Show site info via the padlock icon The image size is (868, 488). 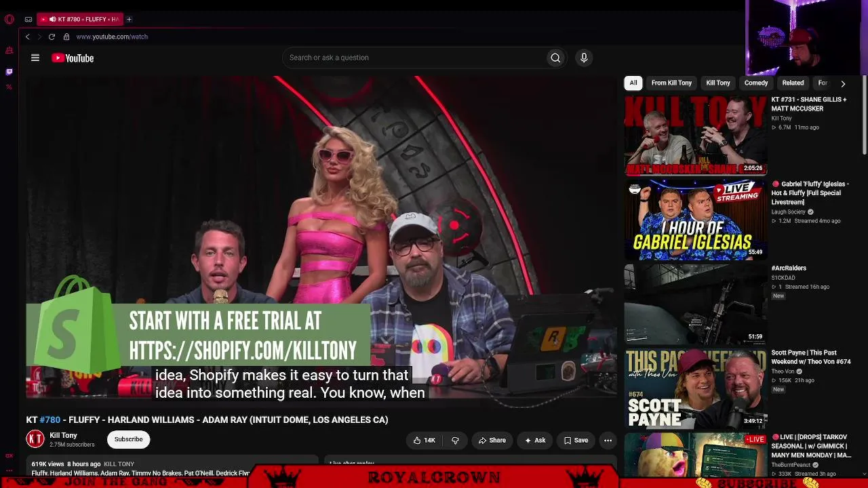click(x=66, y=37)
